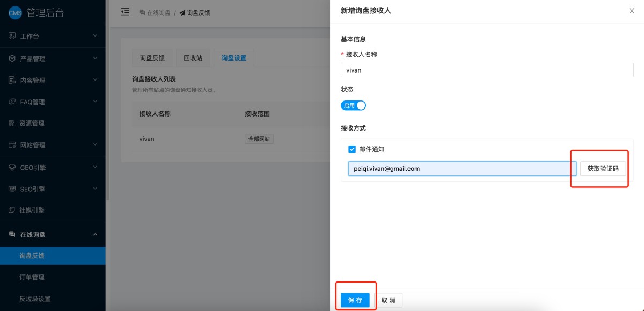This screenshot has height=311, width=644.
Task: Expand the SEO引擎 submenu arrow
Action: point(95,189)
